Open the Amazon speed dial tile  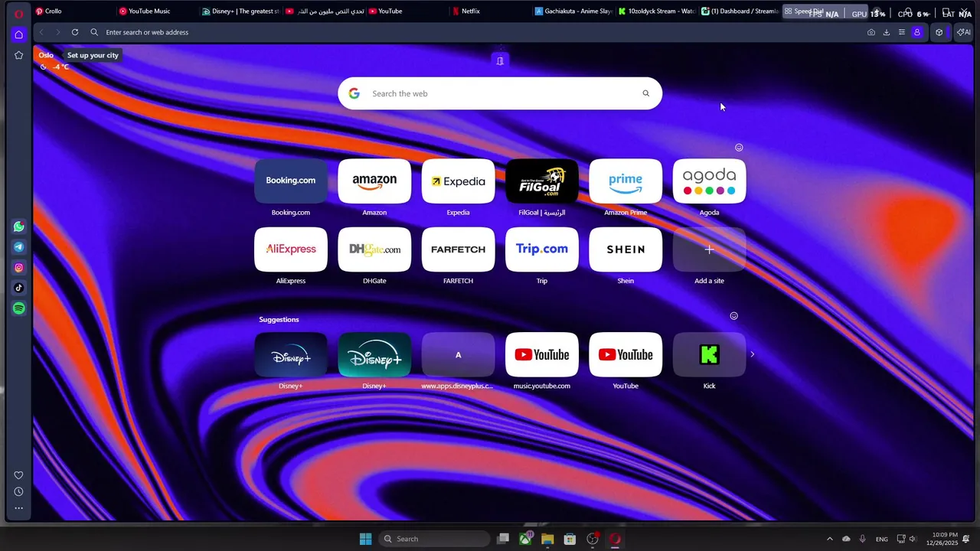pyautogui.click(x=374, y=181)
